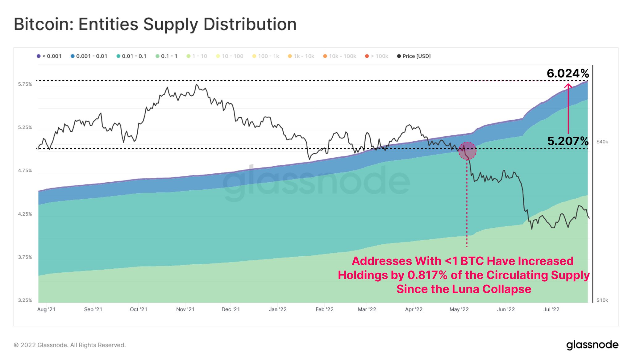Click the '$40k' price axis label

point(602,142)
